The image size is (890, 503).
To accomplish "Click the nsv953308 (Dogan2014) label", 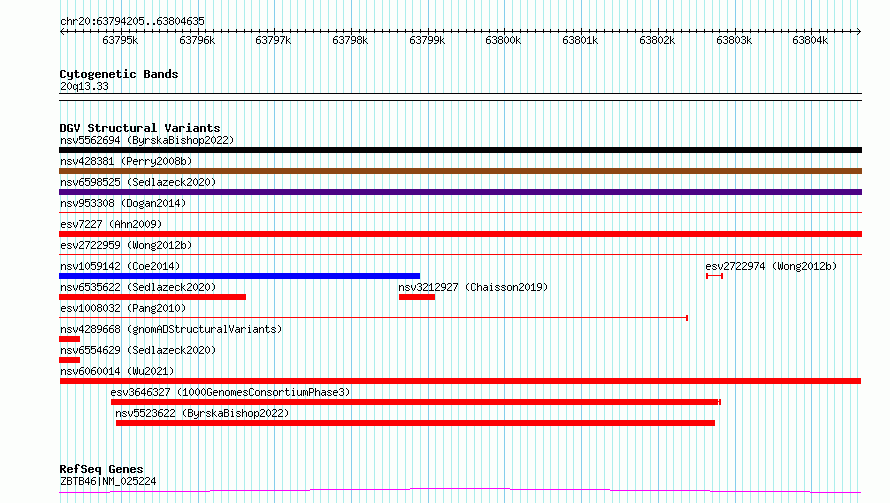I will pos(123,203).
